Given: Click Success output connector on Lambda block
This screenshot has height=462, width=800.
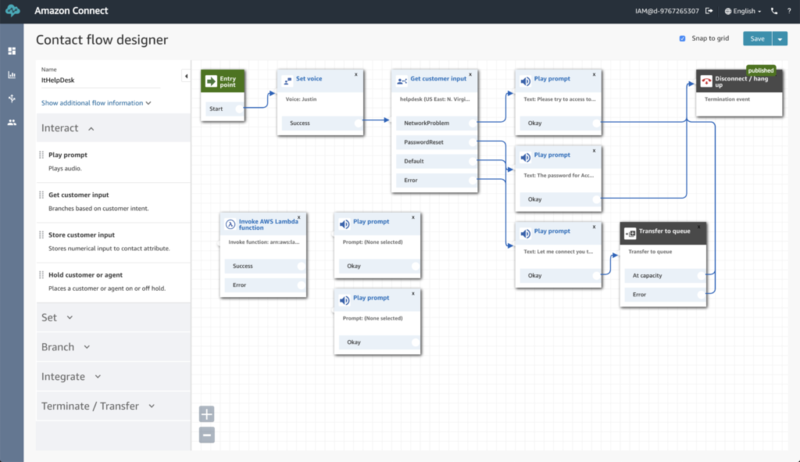Looking at the screenshot, I should tap(301, 266).
